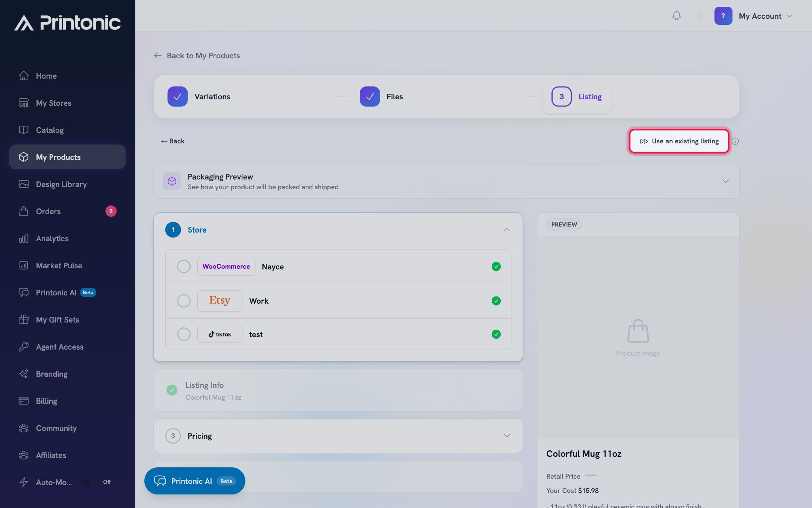
Task: Click the TikTok logo badge
Action: coord(220,334)
